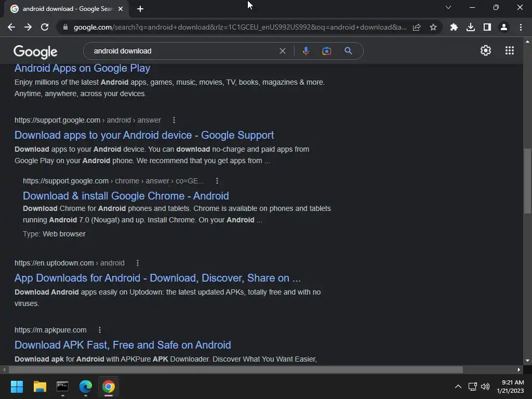Open the Chrome profile avatar
This screenshot has width=532, height=399.
[504, 27]
